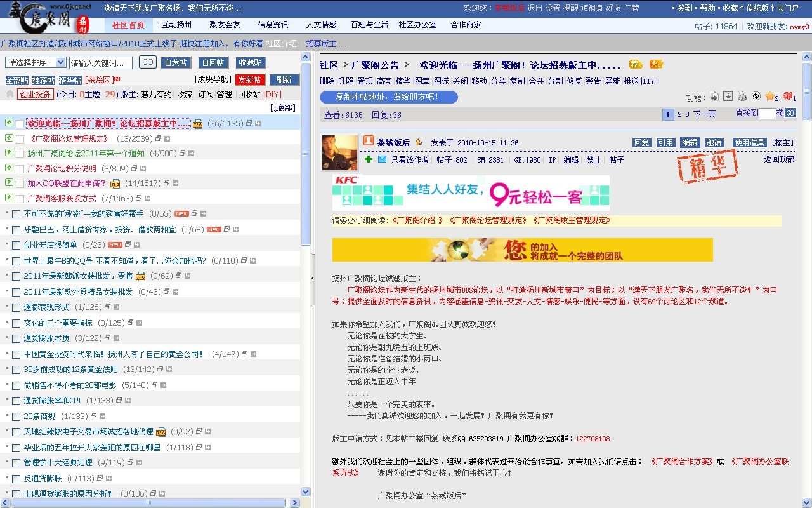This screenshot has width=812, height=508.
Task: Click the home icon beside 创业投资
Action: [x=10, y=94]
